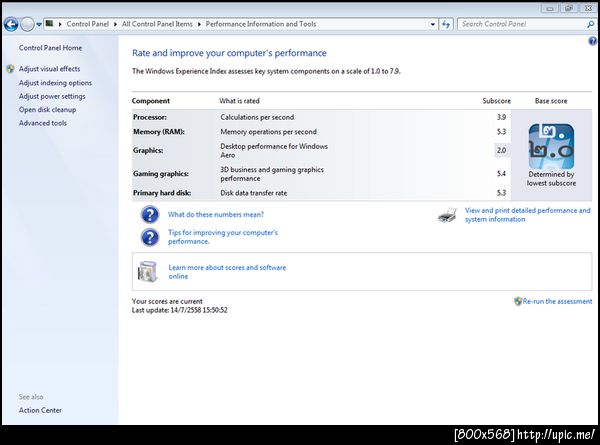The height and width of the screenshot is (445, 600).
Task: View and print detailed performance information
Action: pos(528,215)
